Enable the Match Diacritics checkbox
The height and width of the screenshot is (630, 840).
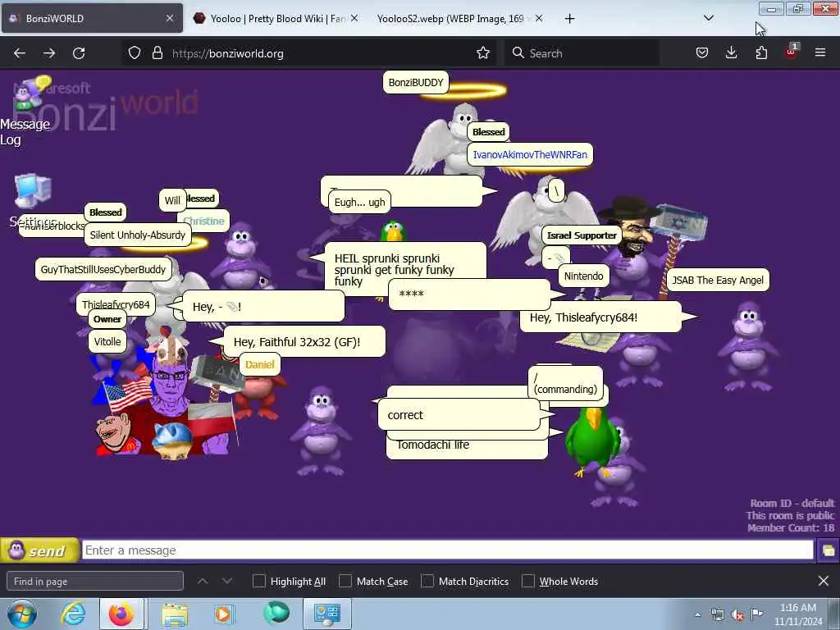[427, 582]
